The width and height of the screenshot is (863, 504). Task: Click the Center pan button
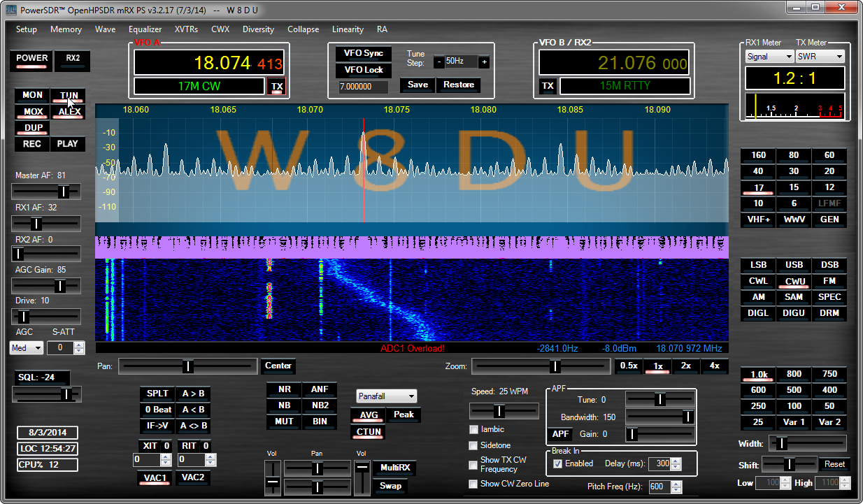coord(278,366)
